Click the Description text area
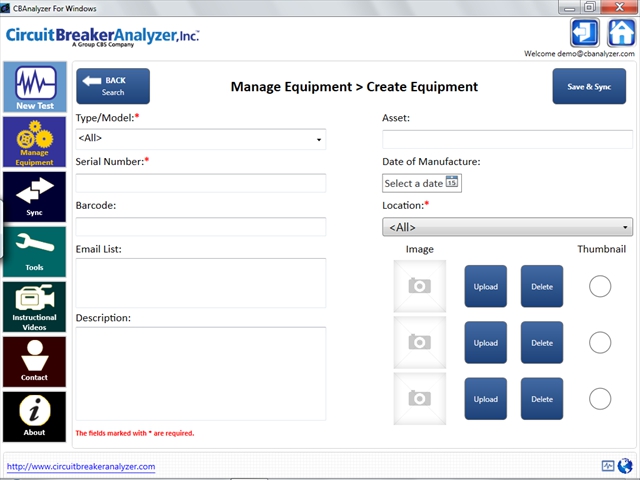Viewport: 640px width, 480px height. coord(201,373)
